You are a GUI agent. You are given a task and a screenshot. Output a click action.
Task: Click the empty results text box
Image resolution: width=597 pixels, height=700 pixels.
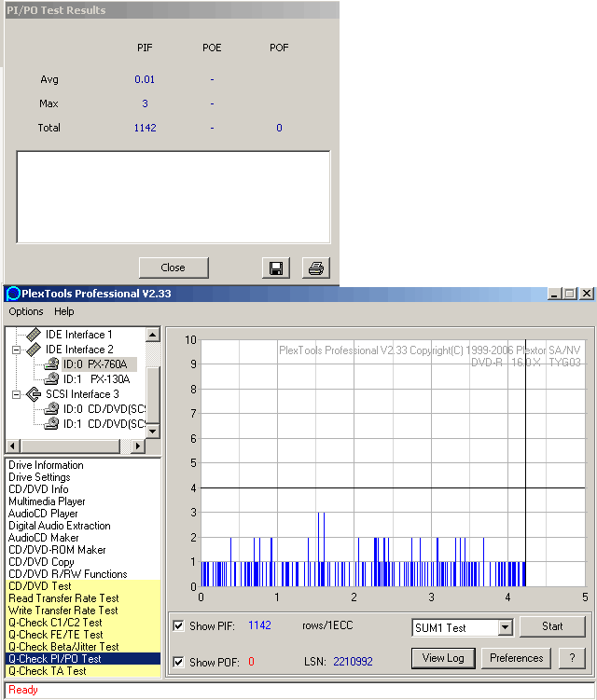point(174,198)
